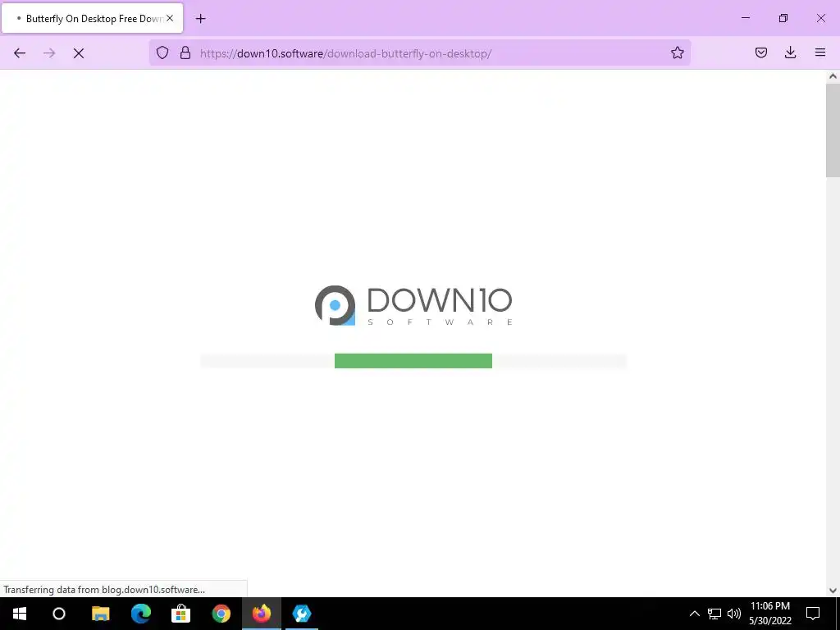Close the Firefox window
Image resolution: width=840 pixels, height=630 pixels.
pyautogui.click(x=820, y=18)
